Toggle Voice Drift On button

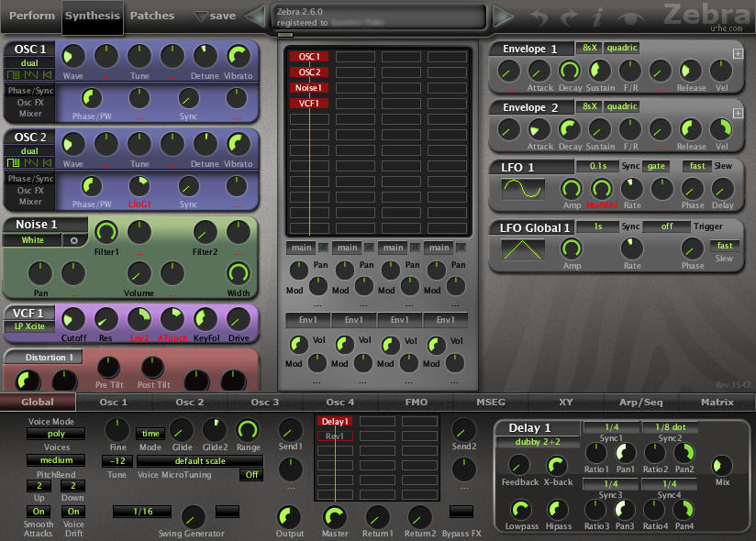(x=73, y=511)
